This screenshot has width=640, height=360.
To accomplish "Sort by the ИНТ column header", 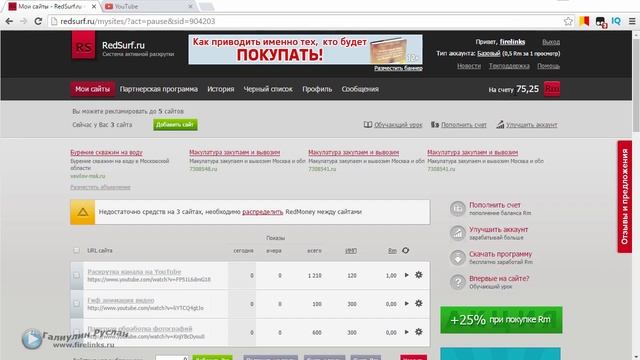I will (x=351, y=251).
